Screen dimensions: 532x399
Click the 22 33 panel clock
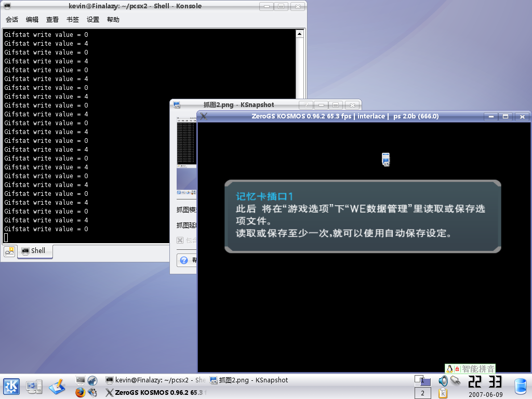[485, 382]
